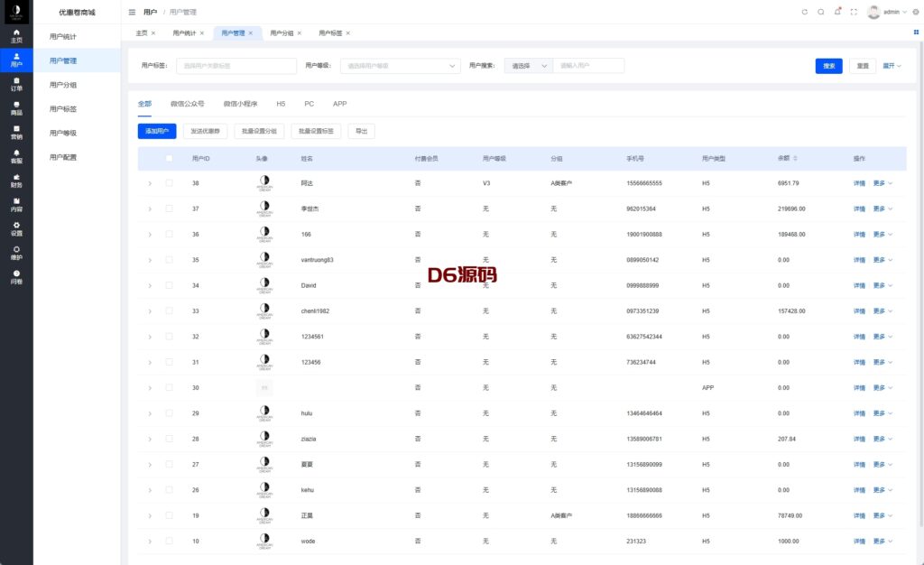This screenshot has height=565, width=924.
Task: Open the admin account dropdown
Action: (894, 12)
